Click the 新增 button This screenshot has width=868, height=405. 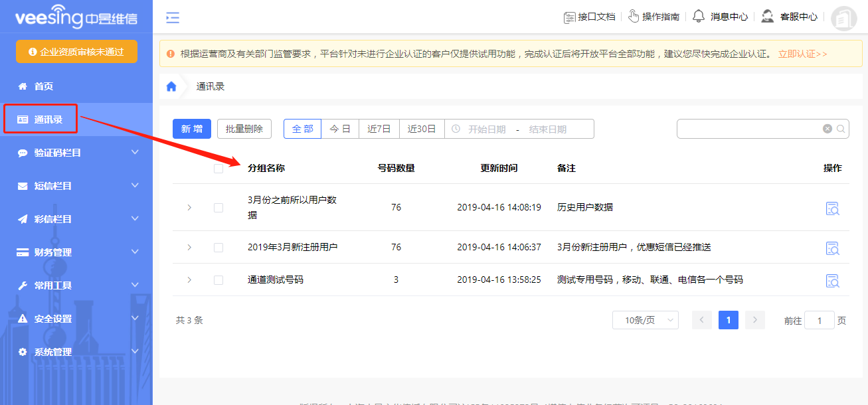tap(191, 129)
